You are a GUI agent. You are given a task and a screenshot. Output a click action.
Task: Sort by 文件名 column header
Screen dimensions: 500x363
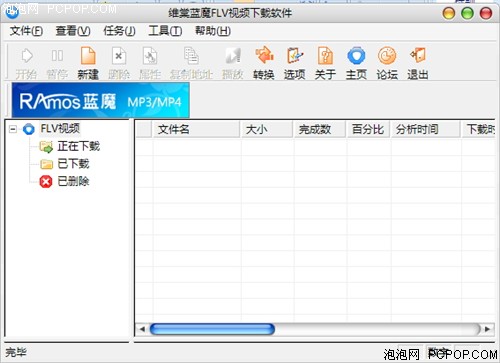pyautogui.click(x=196, y=129)
